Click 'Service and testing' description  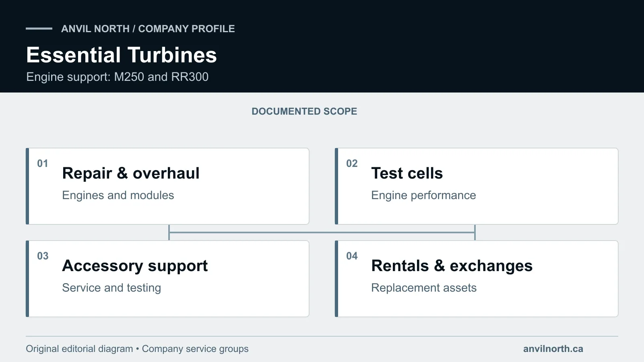111,288
